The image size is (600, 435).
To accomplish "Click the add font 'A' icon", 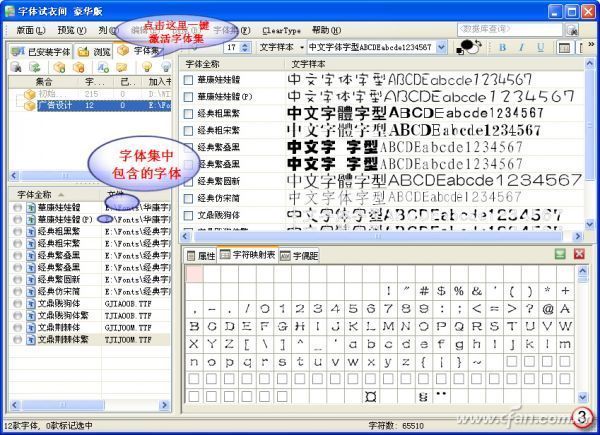I will pyautogui.click(x=103, y=67).
